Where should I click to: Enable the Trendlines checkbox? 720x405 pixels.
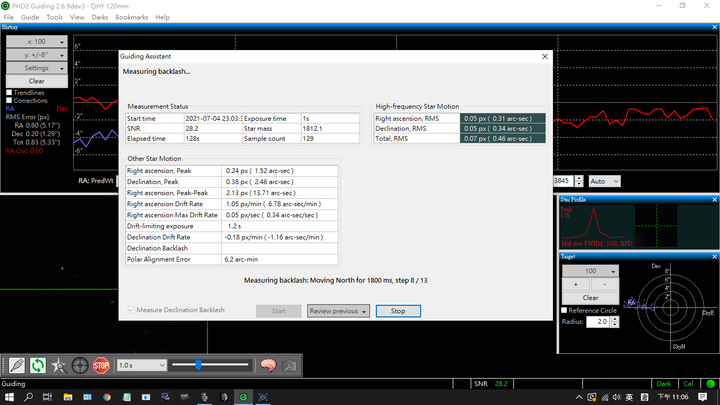9,92
